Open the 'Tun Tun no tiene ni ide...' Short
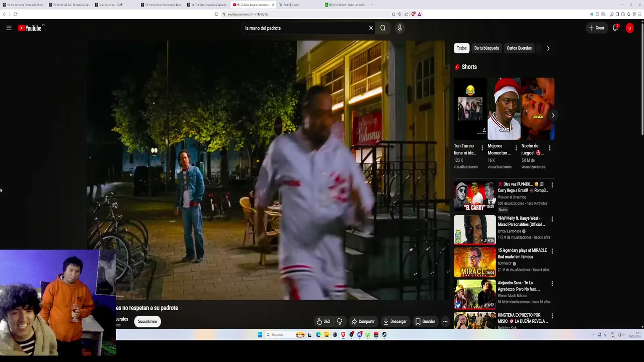This screenshot has height=362, width=644. tap(470, 109)
